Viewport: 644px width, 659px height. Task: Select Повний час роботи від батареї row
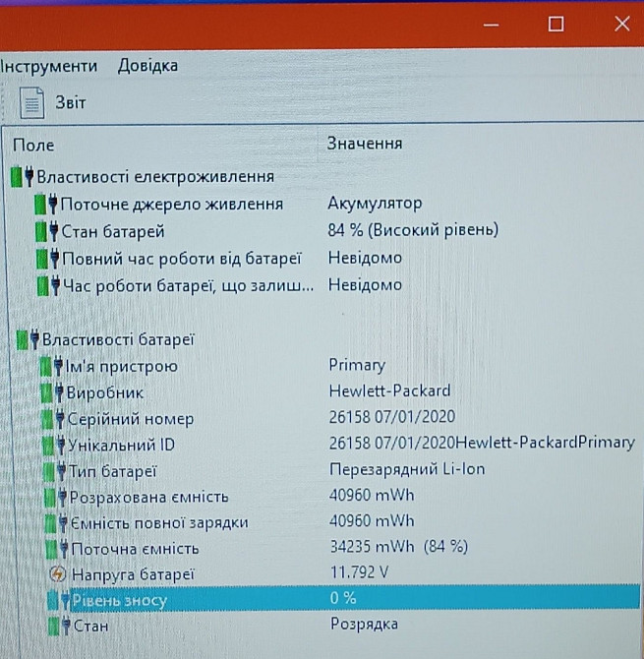pyautogui.click(x=182, y=259)
